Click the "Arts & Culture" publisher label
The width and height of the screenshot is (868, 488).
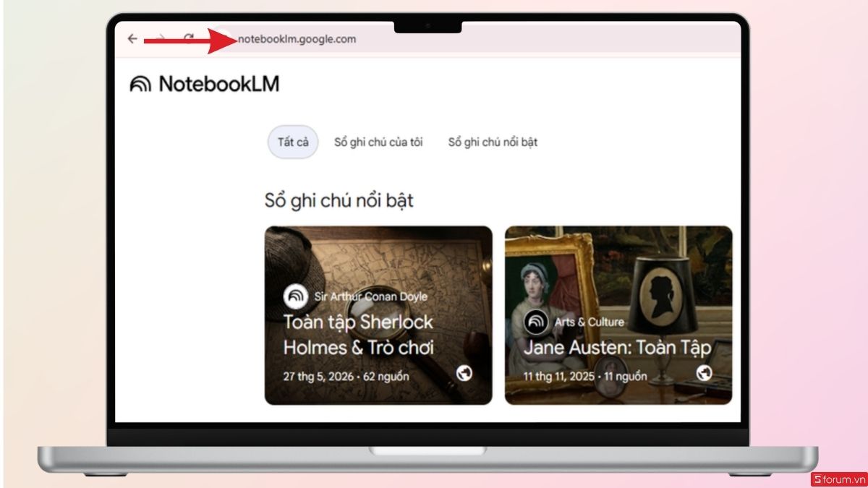(x=590, y=322)
